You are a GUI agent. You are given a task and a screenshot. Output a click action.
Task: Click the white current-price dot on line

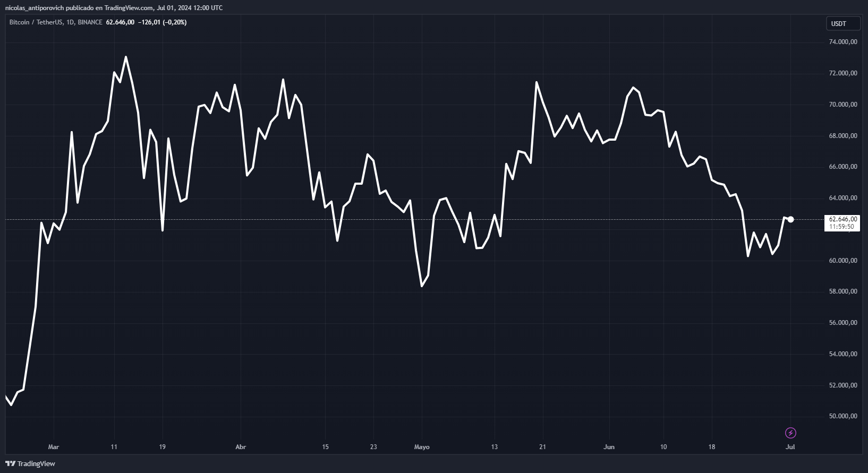click(790, 219)
